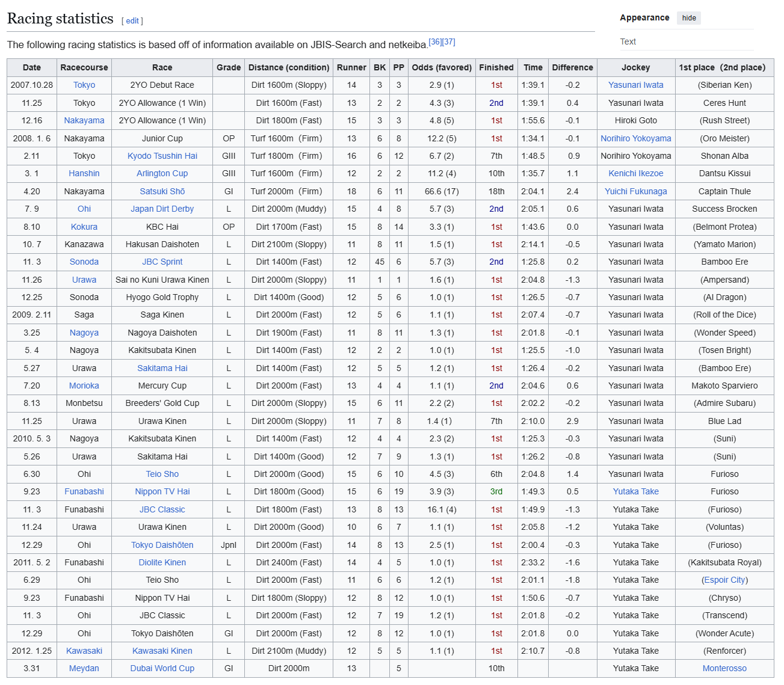Open citation reference [36]
This screenshot has width=784, height=685.
click(435, 42)
